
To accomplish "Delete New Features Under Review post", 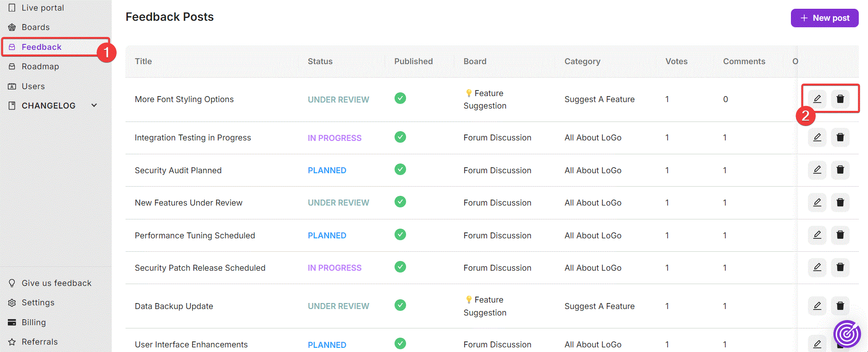I will tap(840, 202).
